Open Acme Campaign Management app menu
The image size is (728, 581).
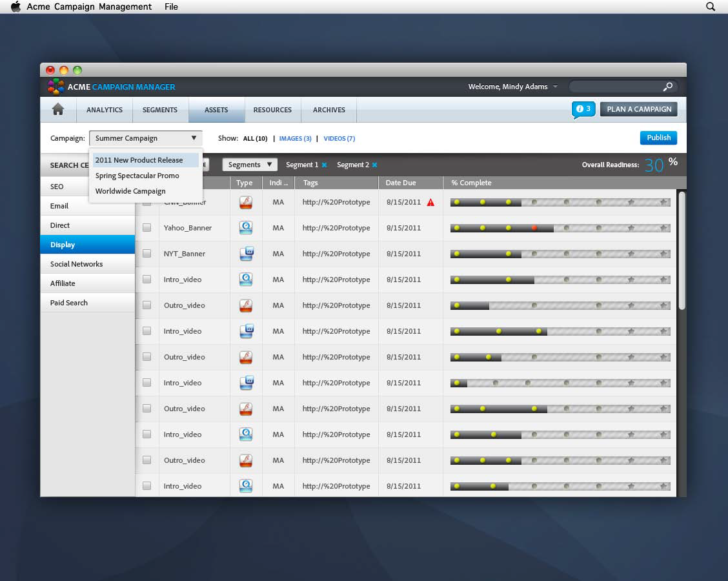(x=89, y=6)
